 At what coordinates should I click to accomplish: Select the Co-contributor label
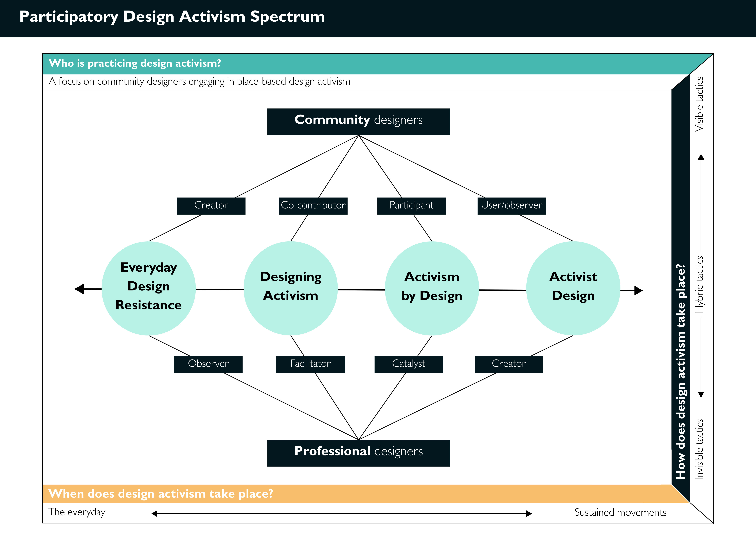tap(313, 206)
